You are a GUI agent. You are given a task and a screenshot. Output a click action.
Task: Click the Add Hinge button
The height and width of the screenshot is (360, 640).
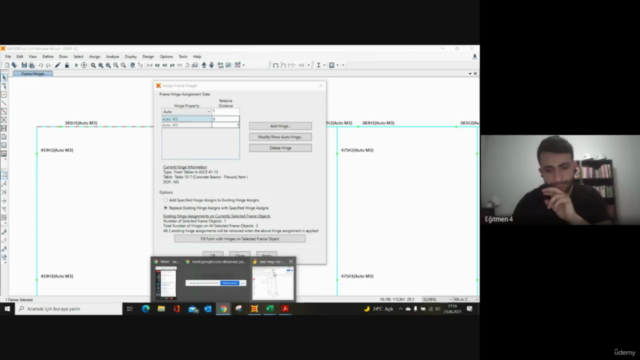(x=280, y=126)
